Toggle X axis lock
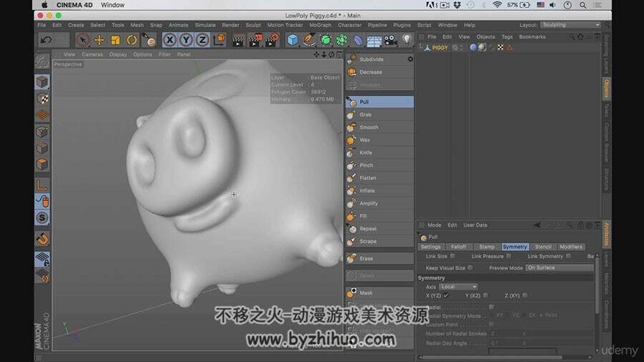Image resolution: width=644 pixels, height=362 pixels. click(170, 40)
